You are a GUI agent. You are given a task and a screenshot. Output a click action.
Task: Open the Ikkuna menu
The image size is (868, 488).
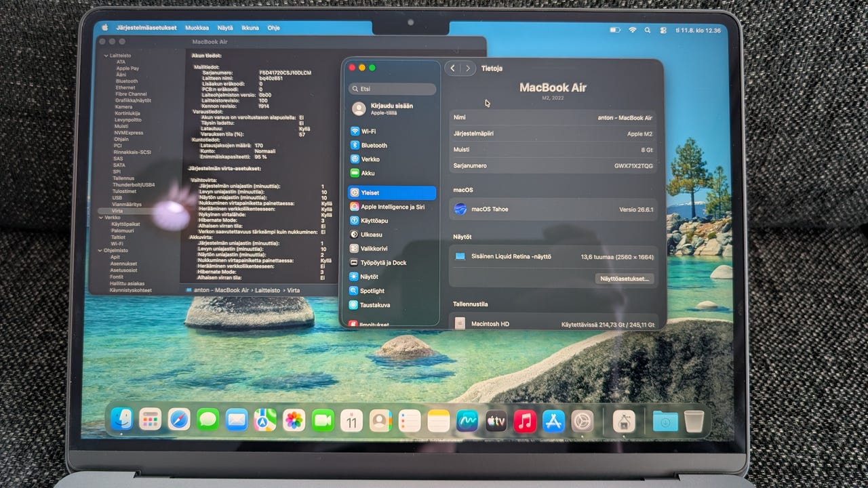tap(250, 28)
